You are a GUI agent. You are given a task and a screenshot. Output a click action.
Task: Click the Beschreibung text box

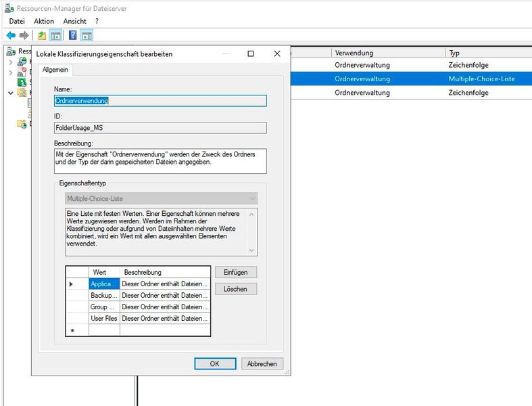coord(160,161)
